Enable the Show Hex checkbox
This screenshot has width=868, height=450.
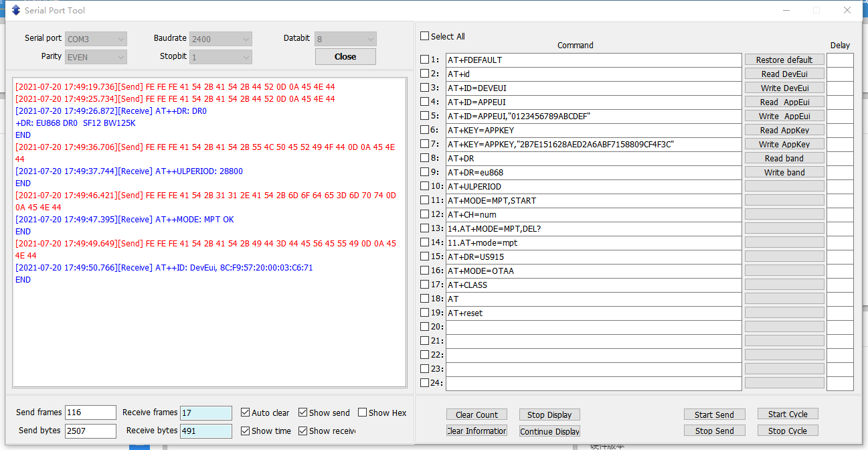click(x=363, y=412)
